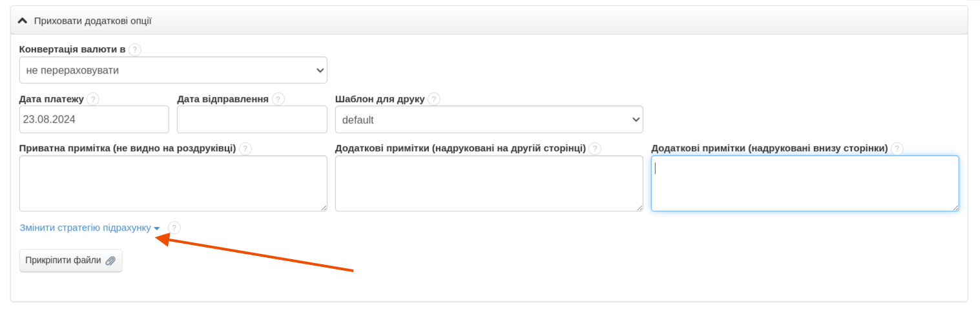The height and width of the screenshot is (329, 980).
Task: Click help icon beside Дата відправлення label
Action: pos(278,99)
